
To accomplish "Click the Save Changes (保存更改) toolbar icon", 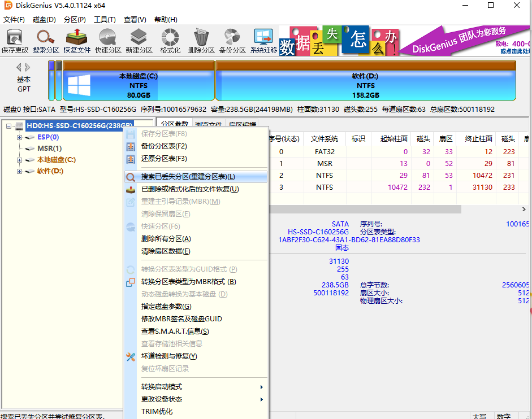I will pyautogui.click(x=15, y=41).
